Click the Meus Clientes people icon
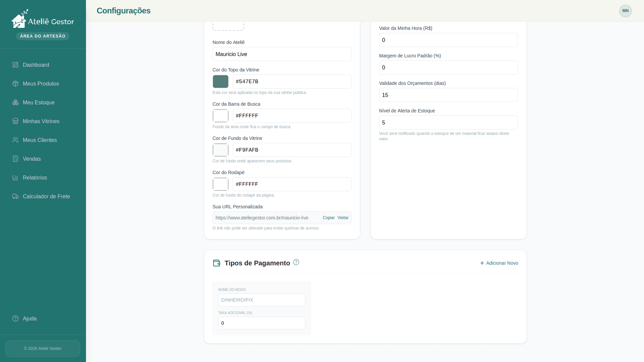Screen dimensions: 644x362 pyautogui.click(x=15, y=140)
